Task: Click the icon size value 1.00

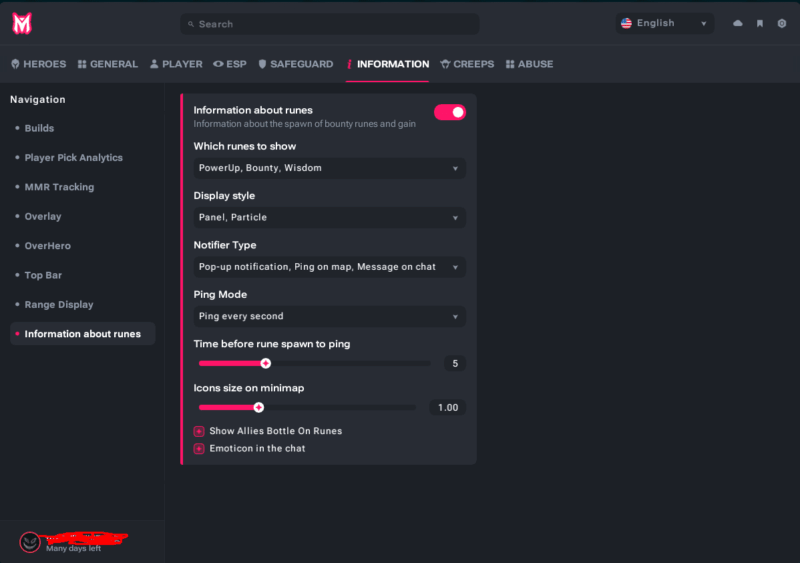Action: click(x=447, y=407)
